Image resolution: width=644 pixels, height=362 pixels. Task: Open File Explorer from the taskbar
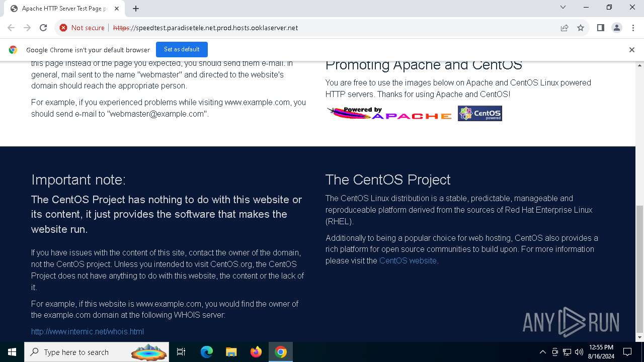231,352
